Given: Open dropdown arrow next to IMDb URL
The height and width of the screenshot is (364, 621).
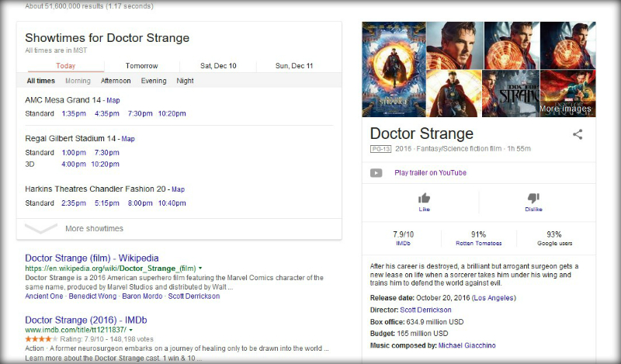Looking at the screenshot, I should pyautogui.click(x=130, y=330).
